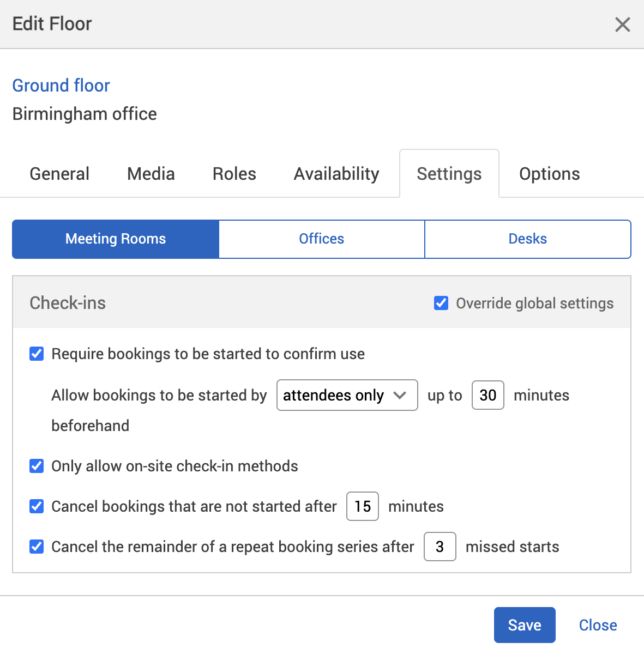Switch to the Options tab

point(549,173)
